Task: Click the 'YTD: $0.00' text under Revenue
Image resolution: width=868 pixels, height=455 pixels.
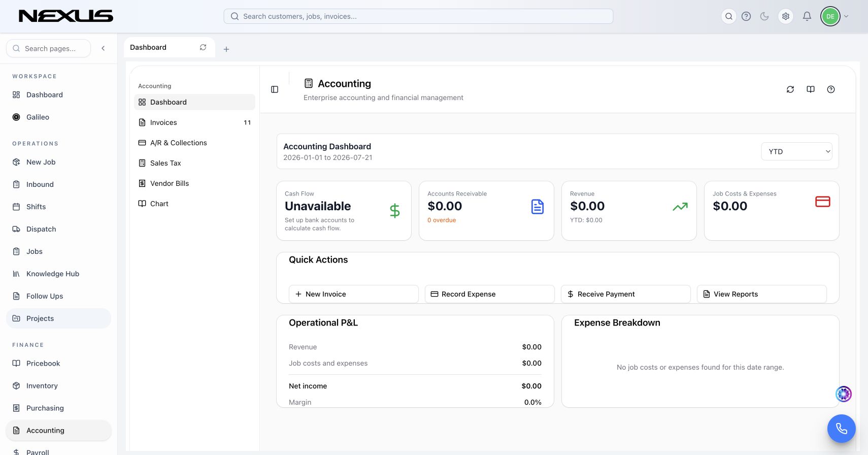Action: click(x=586, y=220)
